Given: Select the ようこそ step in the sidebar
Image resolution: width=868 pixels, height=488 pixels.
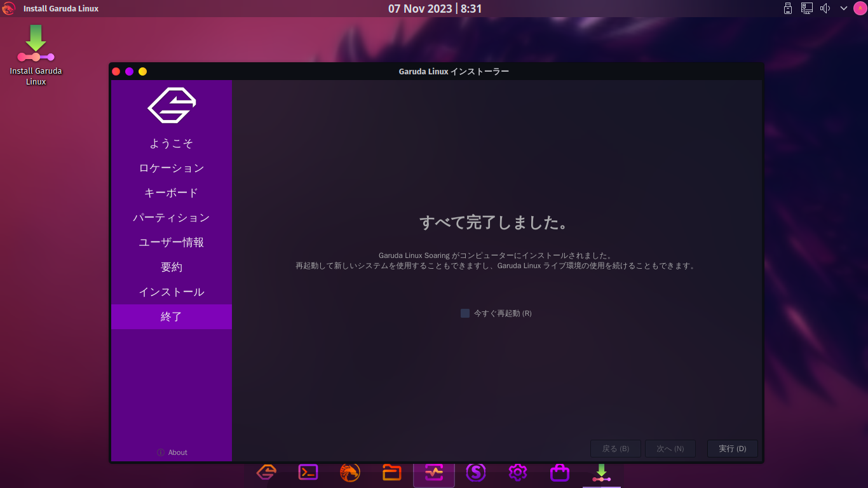Looking at the screenshot, I should 172,144.
